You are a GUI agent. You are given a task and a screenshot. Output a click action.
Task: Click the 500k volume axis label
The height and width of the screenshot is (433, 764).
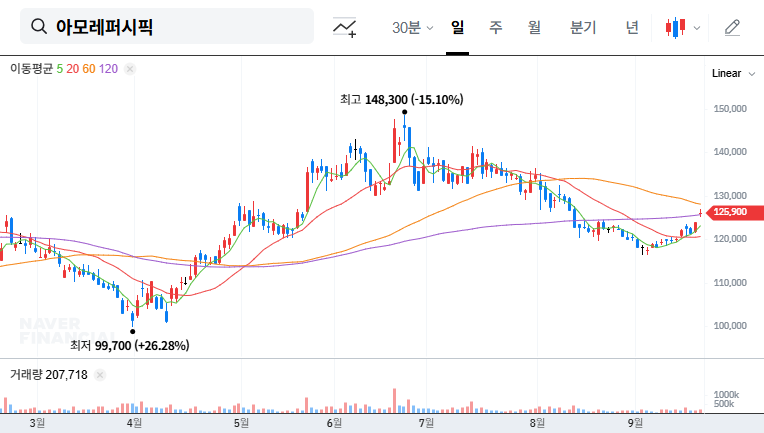(x=724, y=404)
